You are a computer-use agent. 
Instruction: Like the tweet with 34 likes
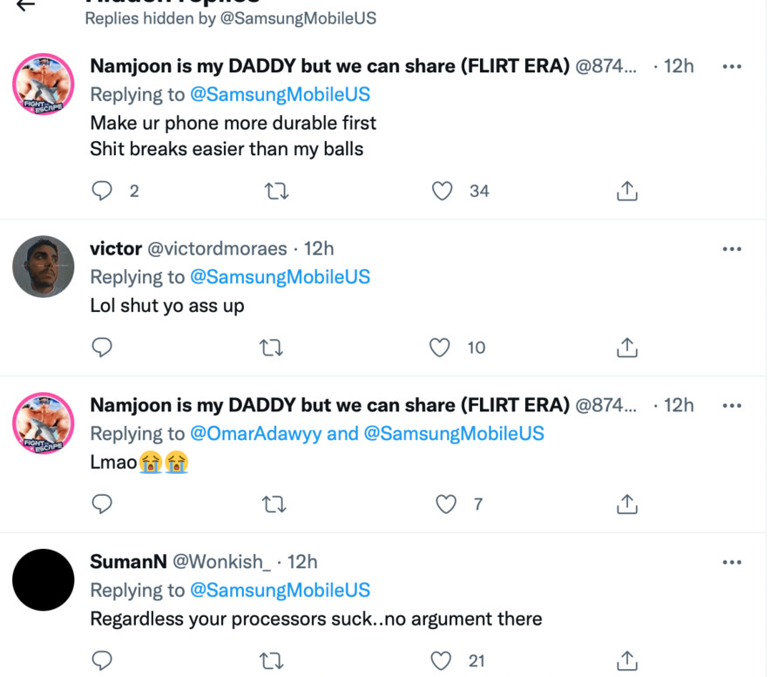coord(443,191)
